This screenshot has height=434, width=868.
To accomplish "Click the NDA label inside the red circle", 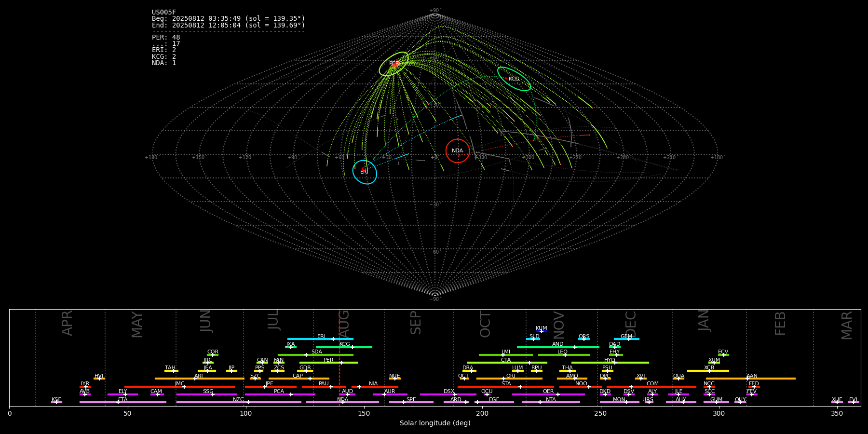I will [458, 151].
